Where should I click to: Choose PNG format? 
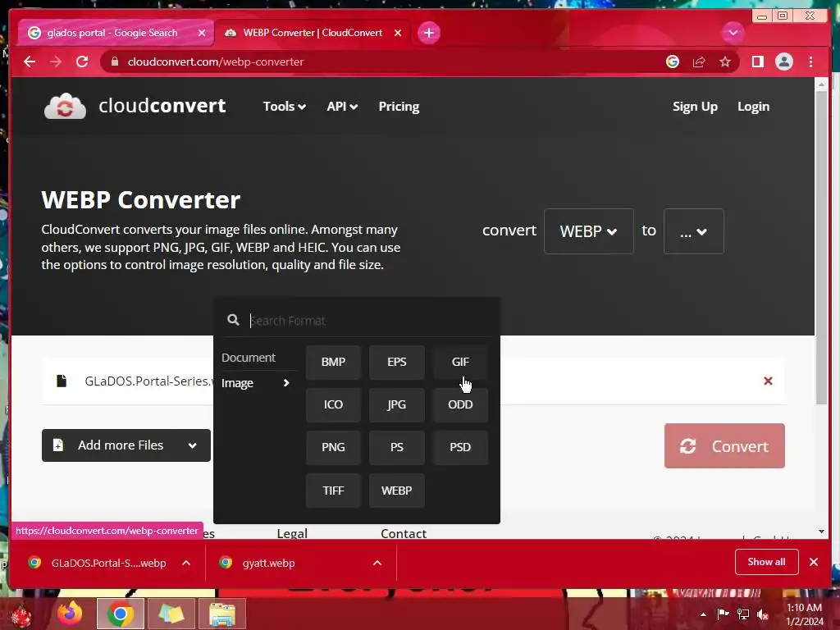coord(333,447)
